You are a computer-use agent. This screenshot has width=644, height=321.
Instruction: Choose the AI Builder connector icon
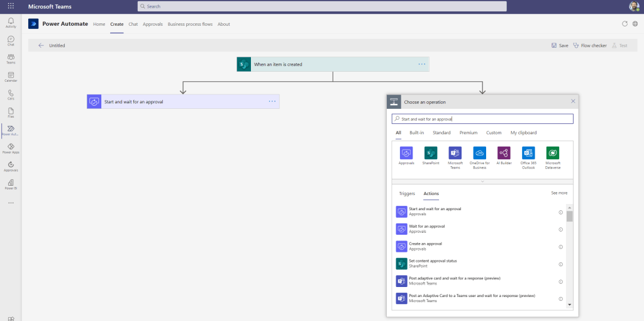point(504,153)
